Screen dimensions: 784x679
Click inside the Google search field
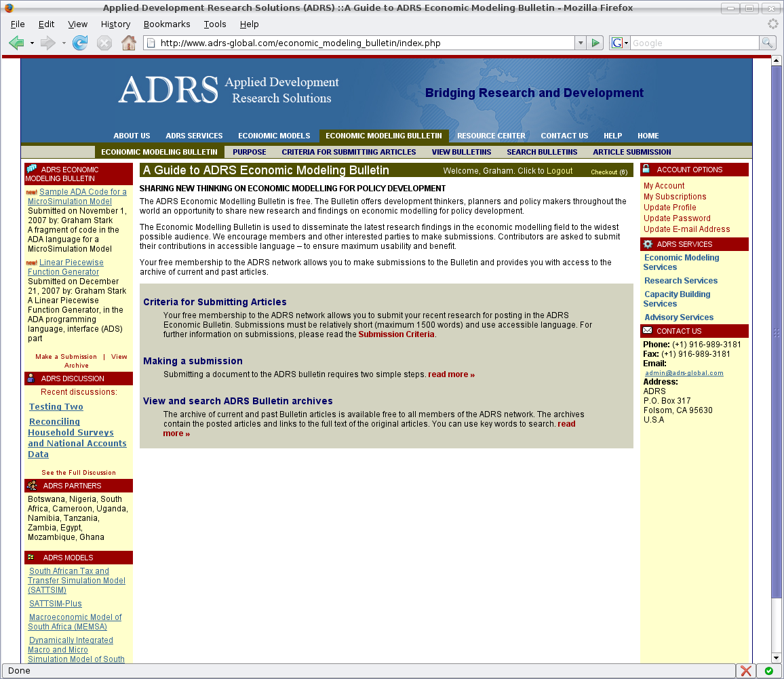point(694,43)
